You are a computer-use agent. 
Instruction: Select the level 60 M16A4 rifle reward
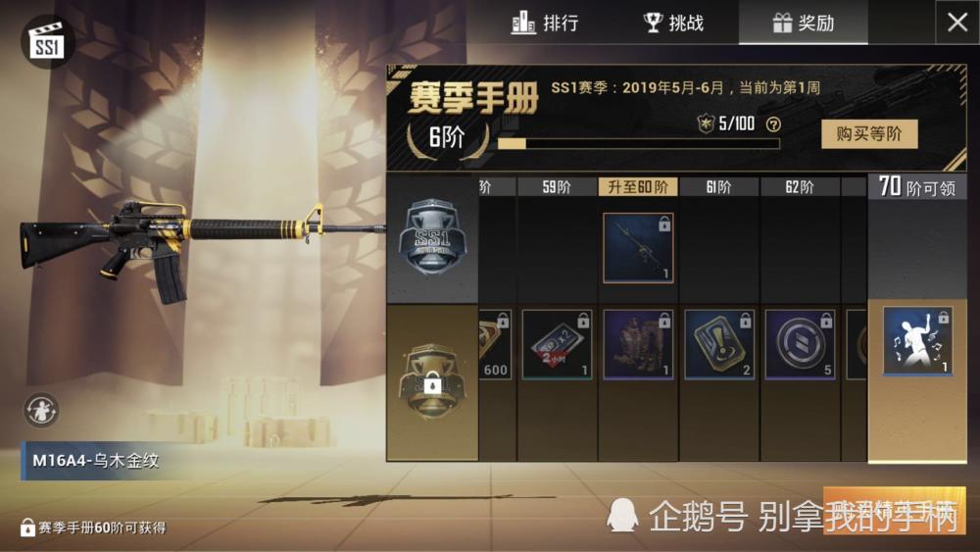pyautogui.click(x=638, y=247)
